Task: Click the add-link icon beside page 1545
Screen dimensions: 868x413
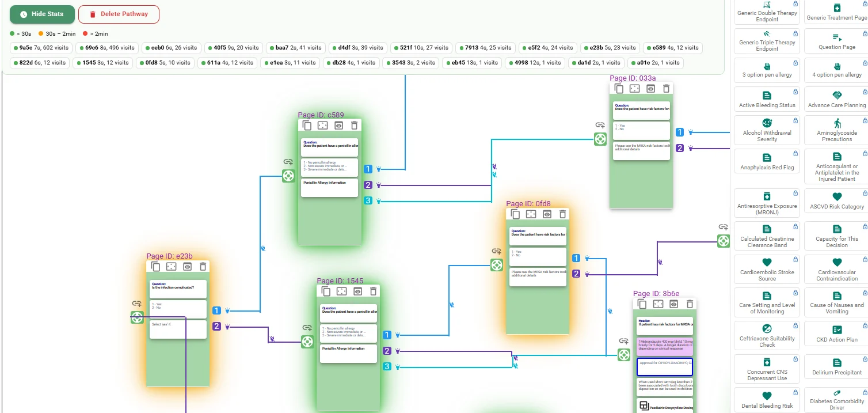Action: pyautogui.click(x=307, y=328)
